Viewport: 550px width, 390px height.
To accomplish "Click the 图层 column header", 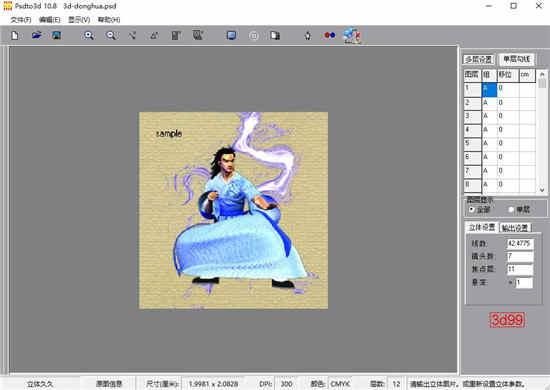I will (472, 75).
